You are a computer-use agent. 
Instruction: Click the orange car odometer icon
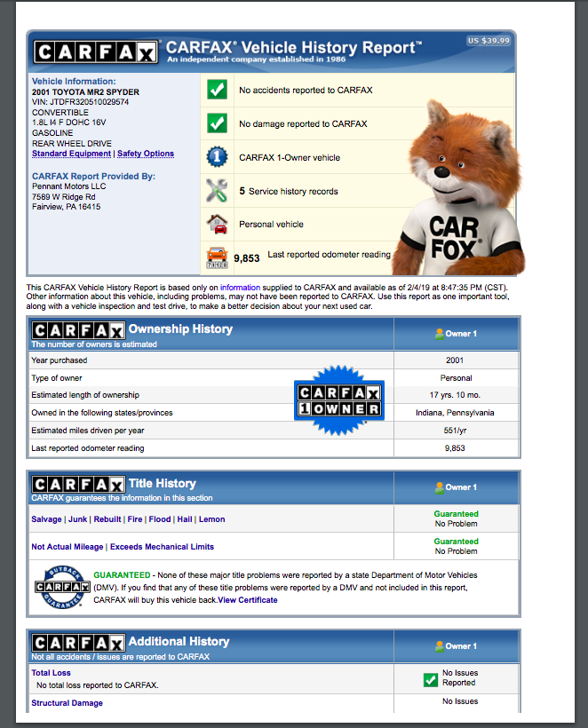pyautogui.click(x=217, y=257)
